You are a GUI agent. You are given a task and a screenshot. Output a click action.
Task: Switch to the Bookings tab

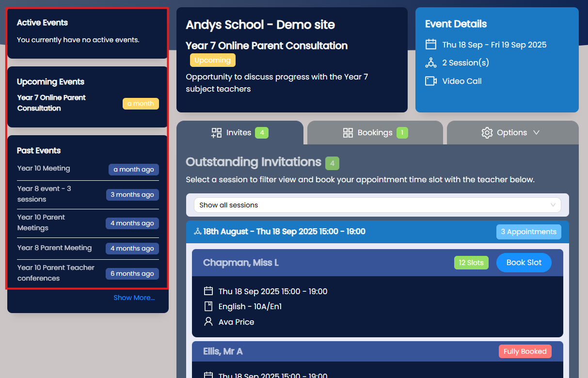pos(375,132)
